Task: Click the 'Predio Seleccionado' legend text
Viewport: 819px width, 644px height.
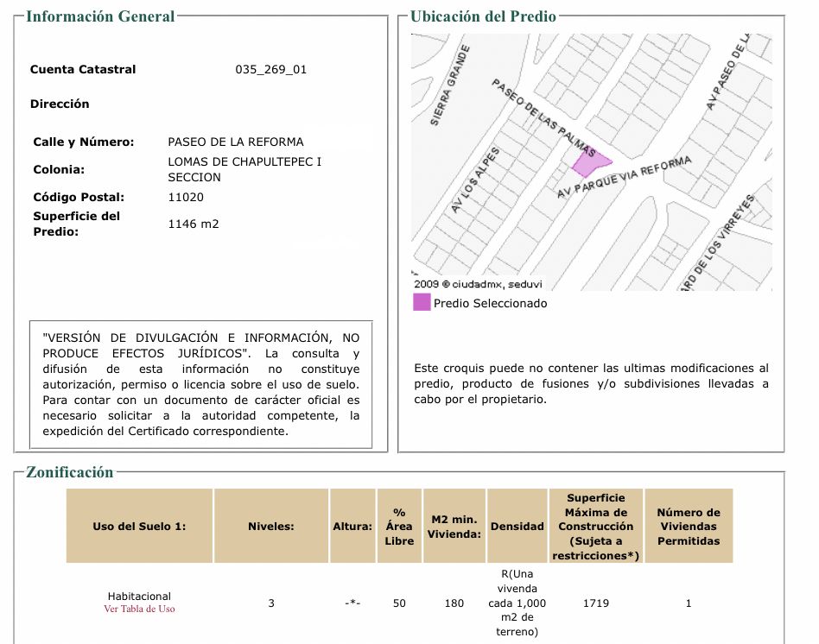Action: pos(491,303)
